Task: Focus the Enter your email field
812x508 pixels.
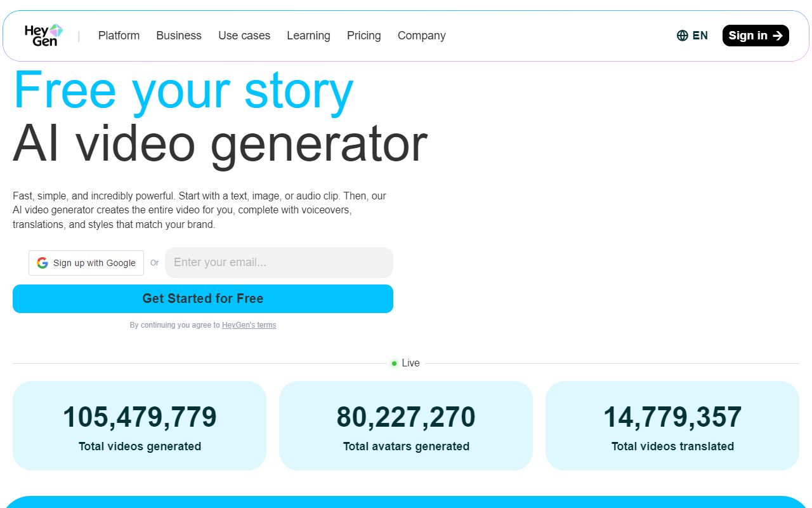Action: tap(279, 262)
